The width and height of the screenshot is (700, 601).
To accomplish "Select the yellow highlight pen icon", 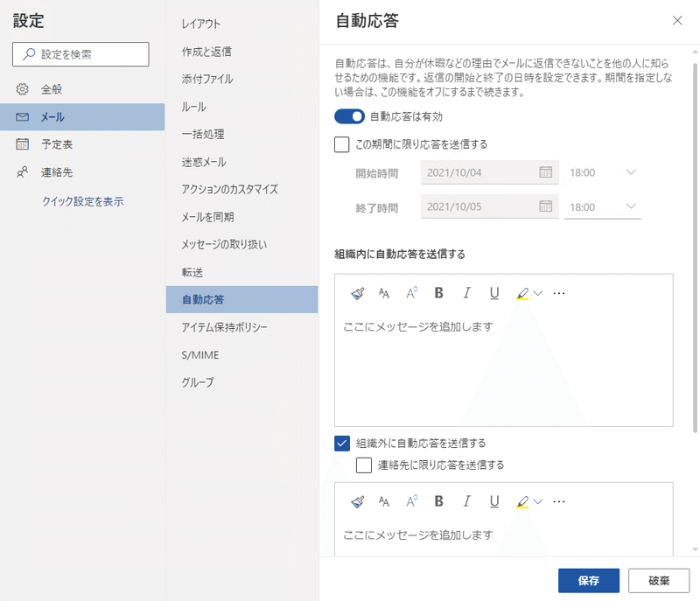I will pyautogui.click(x=521, y=294).
